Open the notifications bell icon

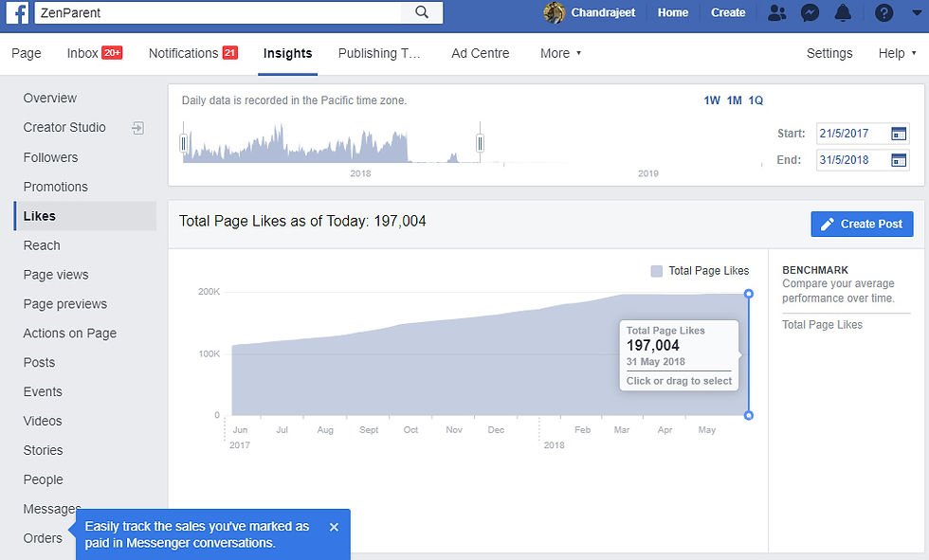(x=843, y=12)
